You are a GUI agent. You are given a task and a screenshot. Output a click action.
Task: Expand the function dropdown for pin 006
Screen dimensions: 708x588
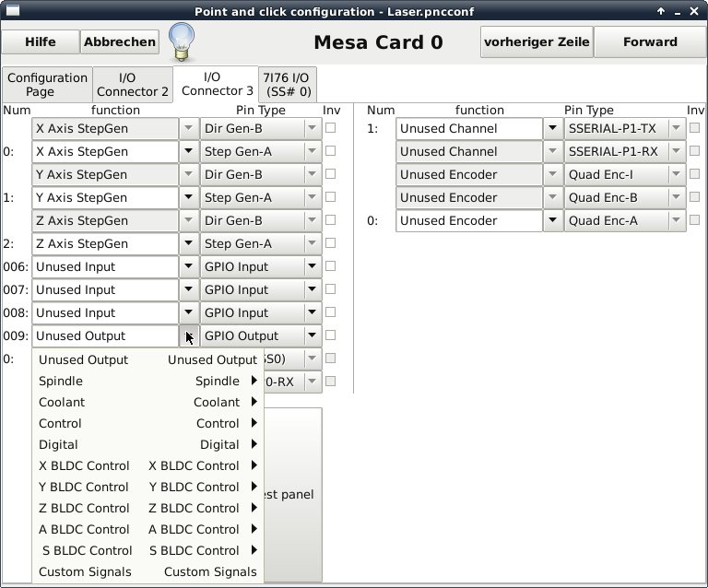coord(189,266)
